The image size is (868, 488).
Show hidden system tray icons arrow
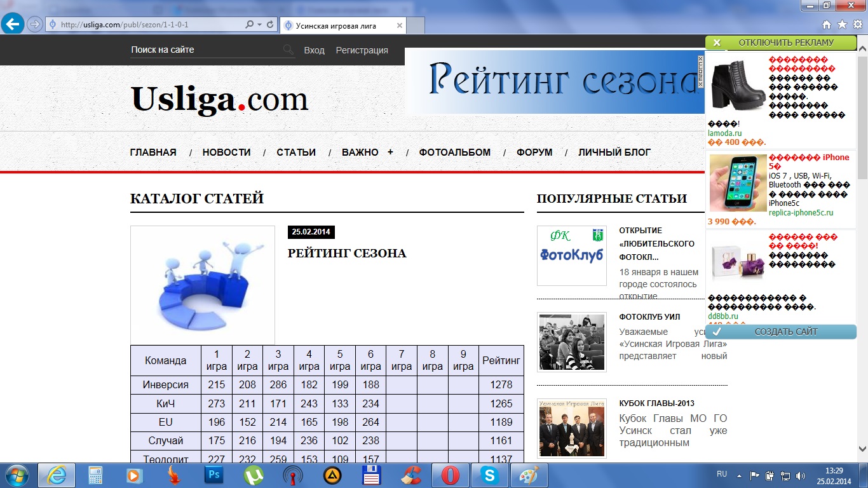[739, 475]
